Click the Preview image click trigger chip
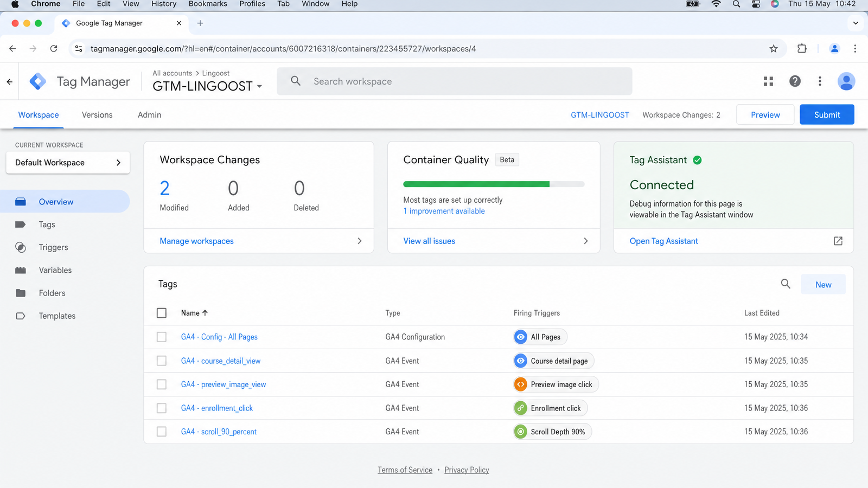 tap(556, 384)
